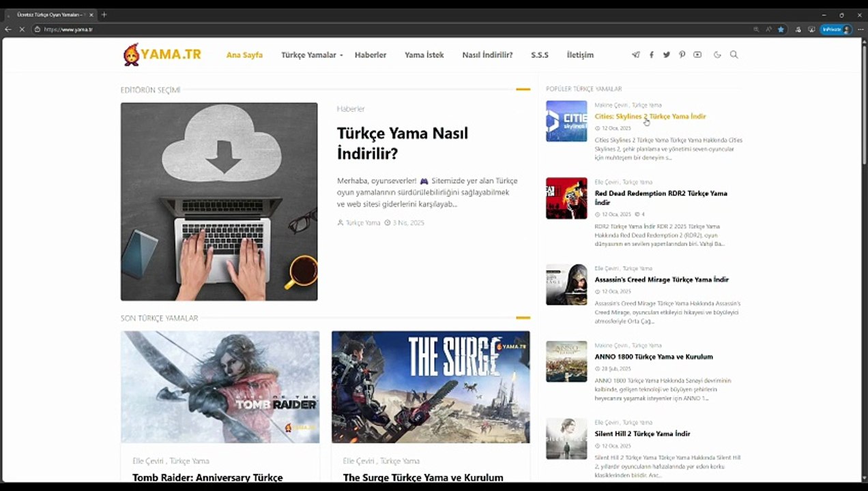The height and width of the screenshot is (491, 868).
Task: Click Elle Çeviri category under Tomb Raider card
Action: (148, 461)
